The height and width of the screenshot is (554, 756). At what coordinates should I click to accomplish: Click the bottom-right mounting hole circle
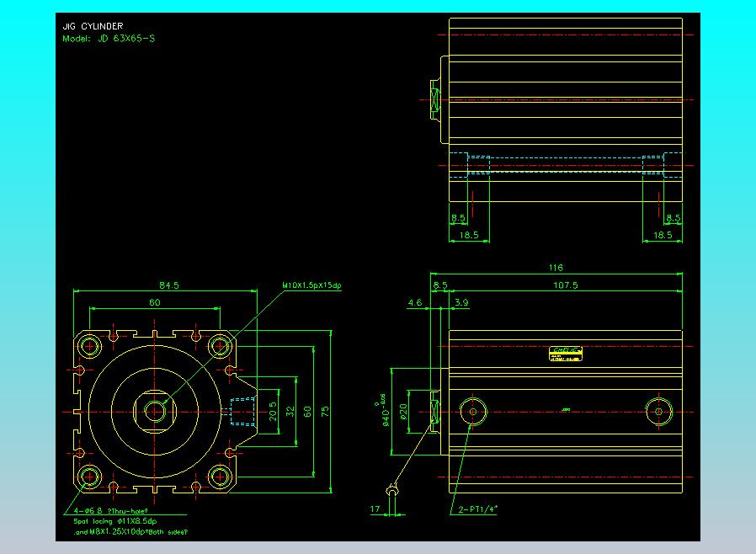(221, 477)
